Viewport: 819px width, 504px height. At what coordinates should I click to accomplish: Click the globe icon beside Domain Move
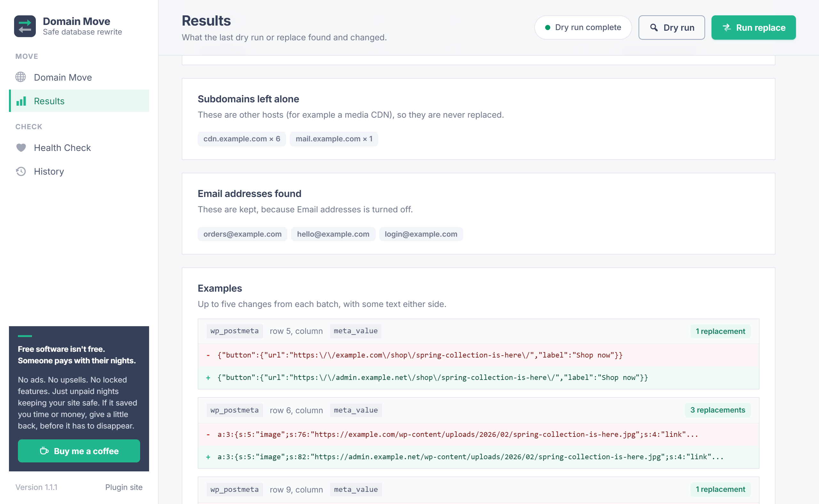(21, 77)
